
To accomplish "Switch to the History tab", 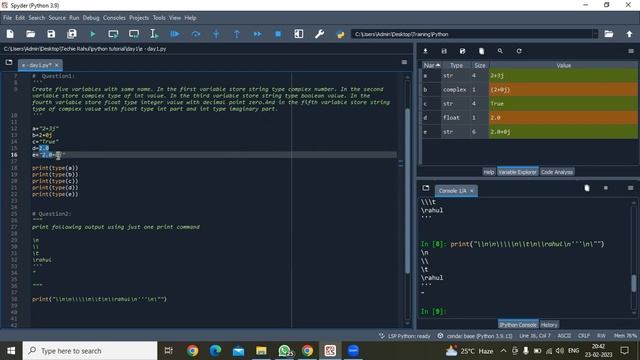I will [x=549, y=325].
